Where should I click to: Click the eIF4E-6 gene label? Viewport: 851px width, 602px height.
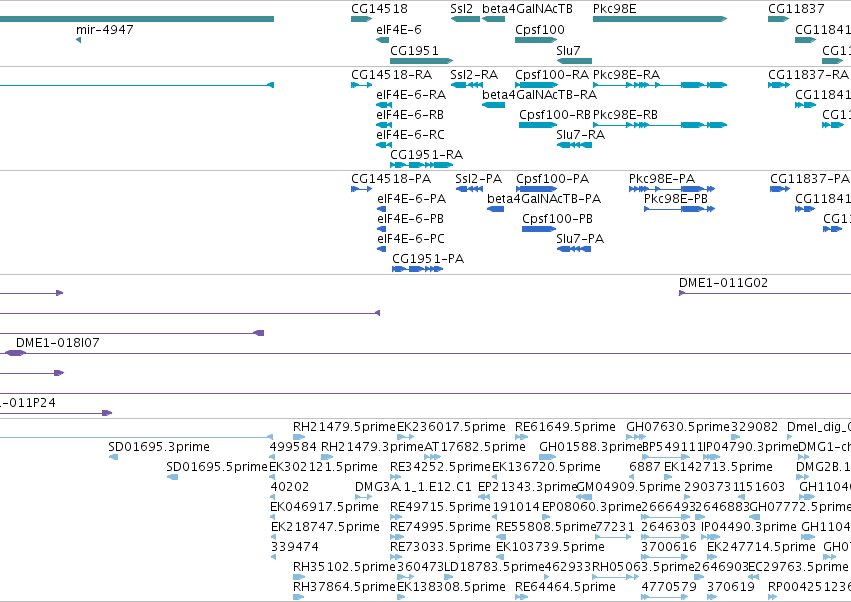click(399, 30)
